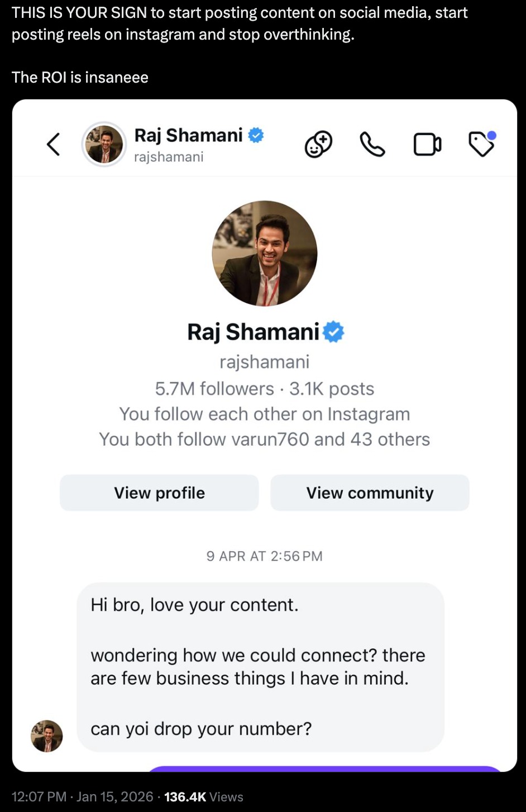
Task: Click sender avatar beside the received message
Action: (x=47, y=735)
